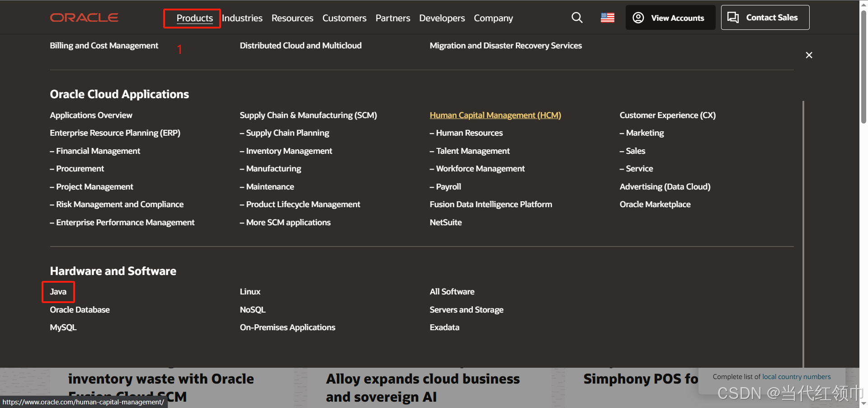Viewport: 868px width, 408px height.
Task: Select Financial Management link
Action: [95, 151]
